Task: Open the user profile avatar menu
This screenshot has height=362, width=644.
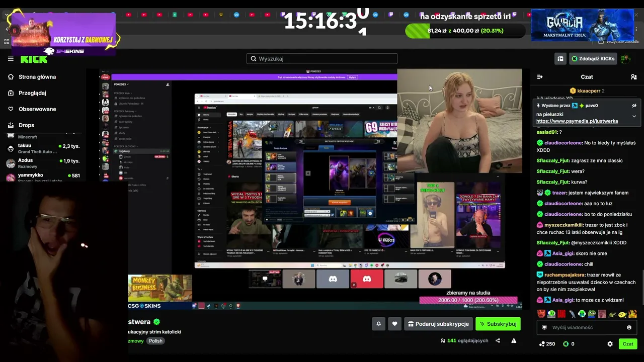Action: pos(625,59)
